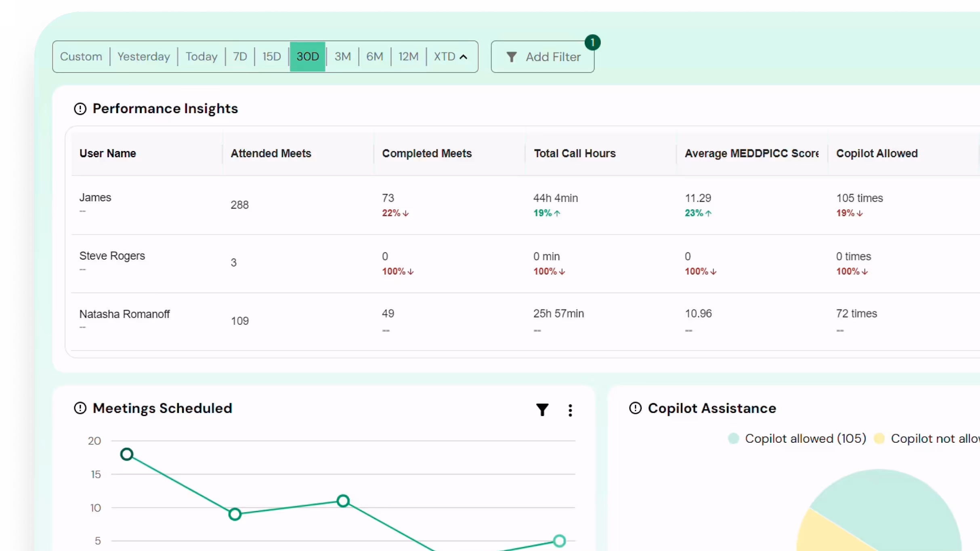Click Natasha Romanoff's score 10.96
The height and width of the screenshot is (551, 980).
[x=698, y=313]
